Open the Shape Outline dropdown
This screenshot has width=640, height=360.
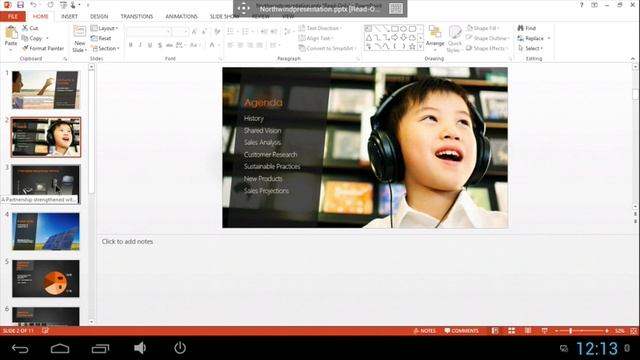click(x=487, y=38)
